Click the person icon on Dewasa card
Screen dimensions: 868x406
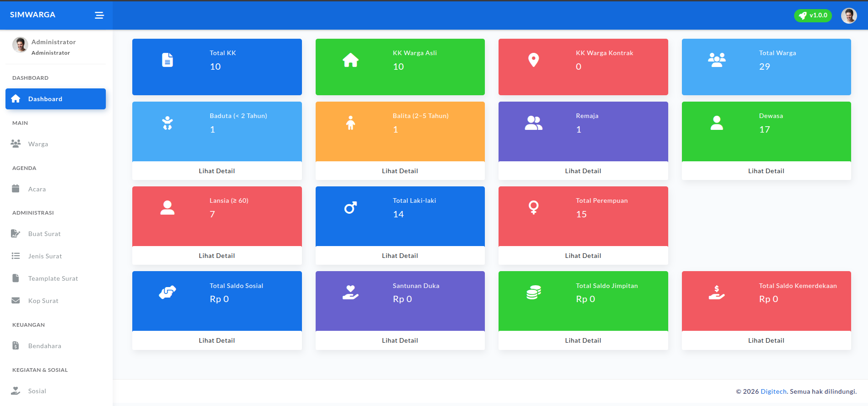click(x=717, y=123)
